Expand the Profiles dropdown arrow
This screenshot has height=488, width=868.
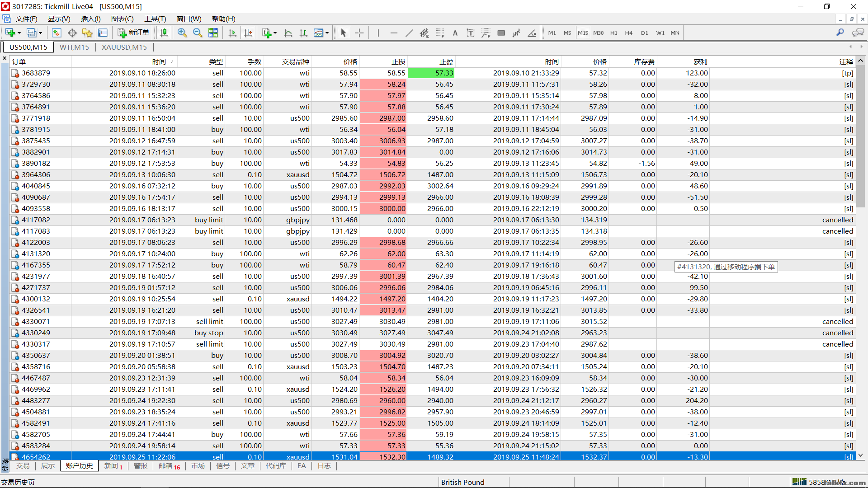[x=40, y=33]
